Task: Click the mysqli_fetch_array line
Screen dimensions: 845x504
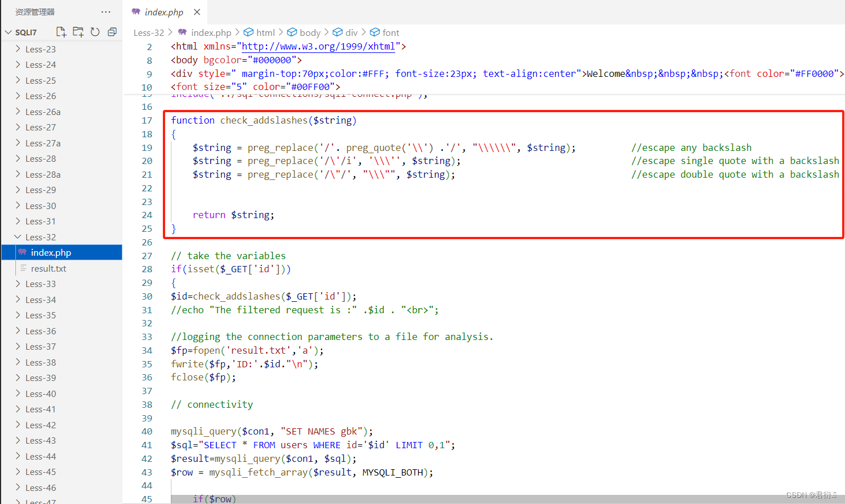Action: pyautogui.click(x=302, y=472)
